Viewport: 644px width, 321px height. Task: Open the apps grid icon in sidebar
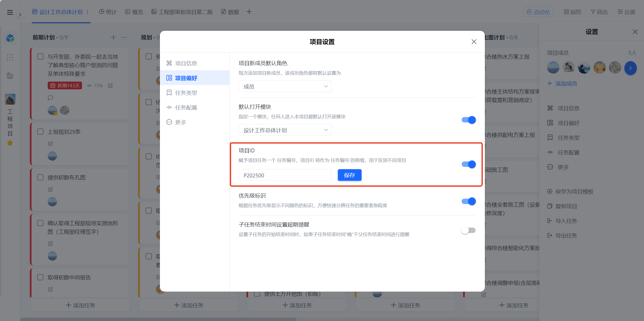10,57
